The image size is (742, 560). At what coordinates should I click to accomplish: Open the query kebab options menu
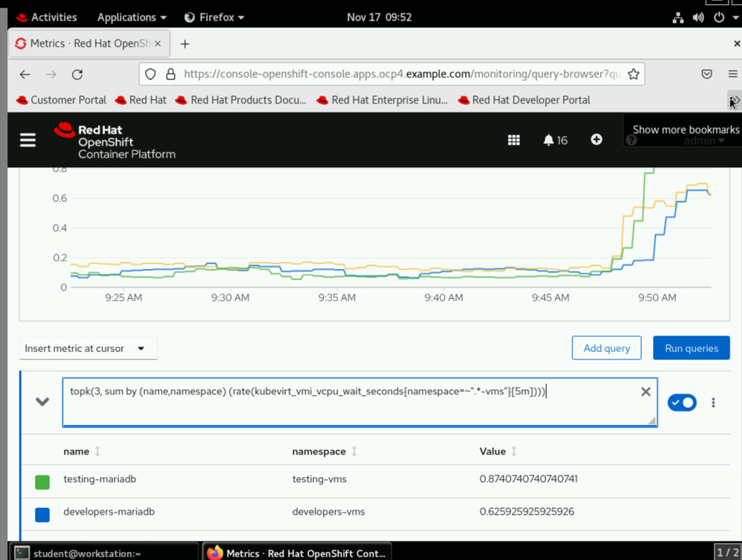tap(713, 403)
